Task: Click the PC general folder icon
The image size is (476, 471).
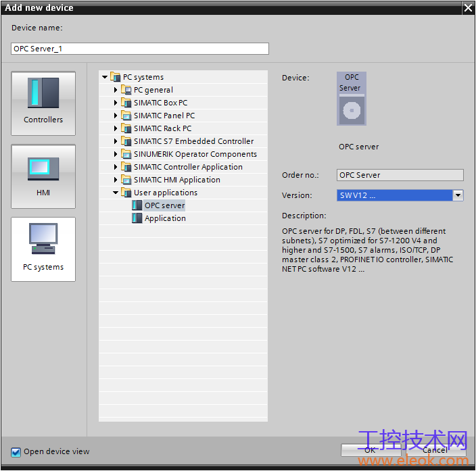Action: tap(126, 90)
